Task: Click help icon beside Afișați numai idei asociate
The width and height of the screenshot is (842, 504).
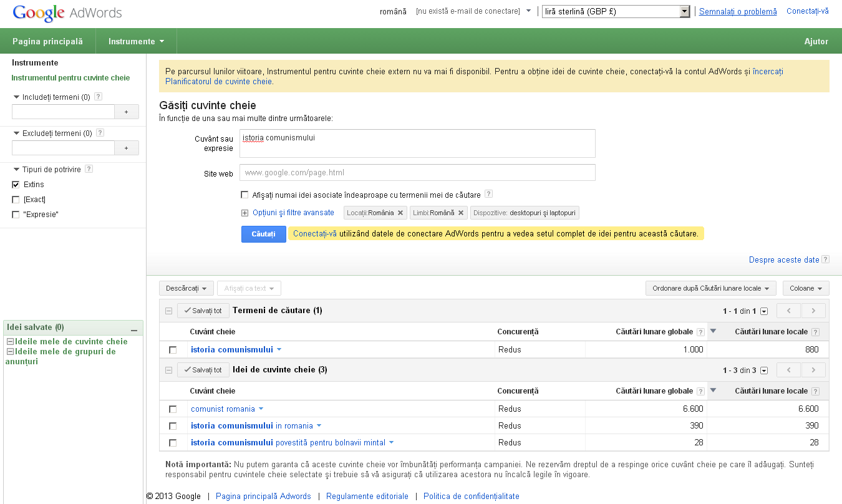Action: pos(488,194)
